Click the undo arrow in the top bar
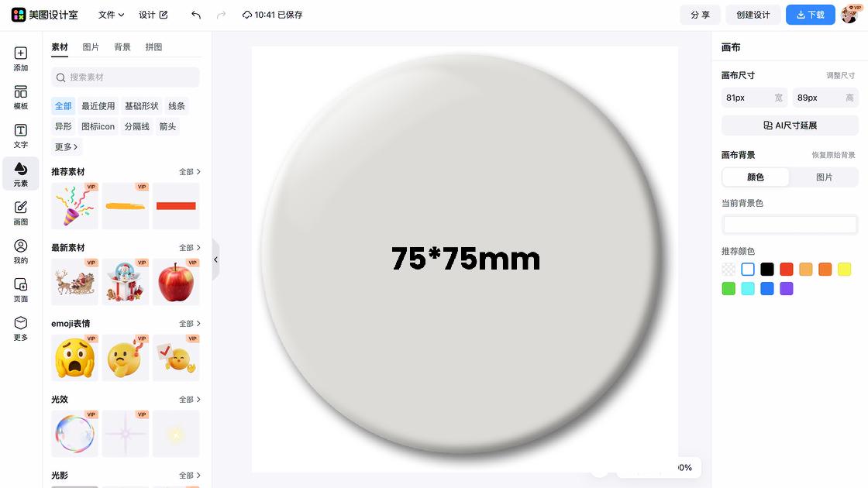The width and height of the screenshot is (868, 488). [196, 15]
